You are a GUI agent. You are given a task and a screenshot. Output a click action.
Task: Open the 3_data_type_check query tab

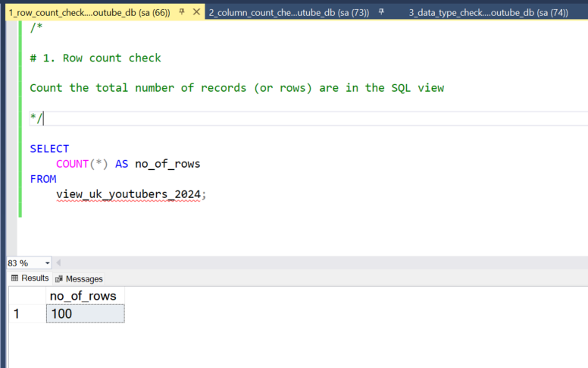pyautogui.click(x=488, y=12)
